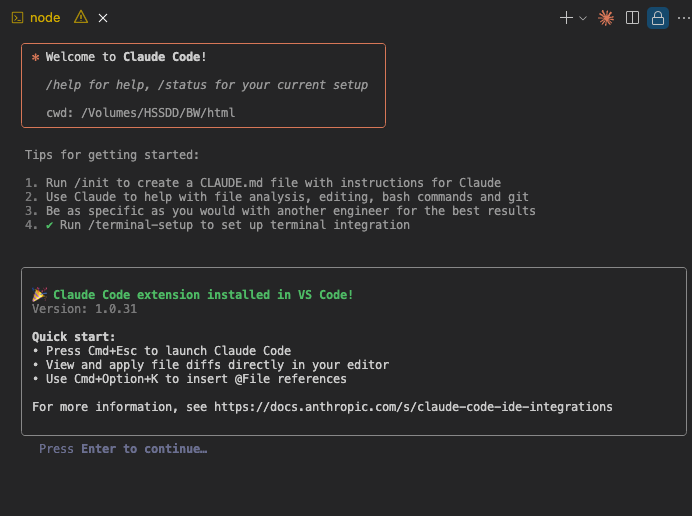Open the dropdown arrow next to plus
Screen dimensions: 692x516
click(x=583, y=18)
